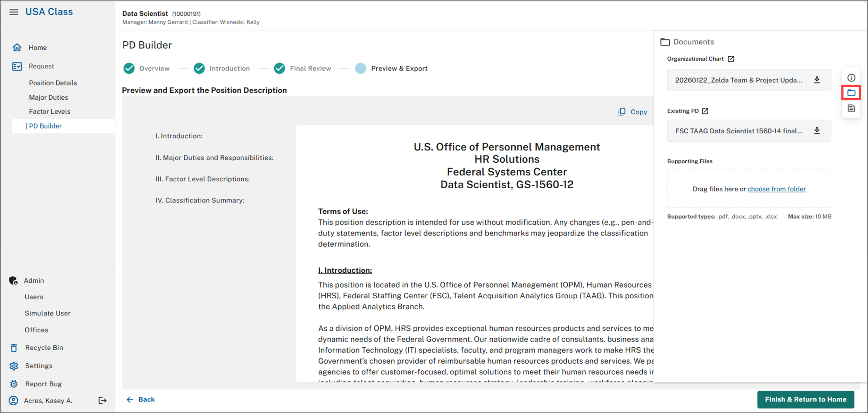Click the Final Review step checkmark
This screenshot has height=413, width=868.
[279, 68]
